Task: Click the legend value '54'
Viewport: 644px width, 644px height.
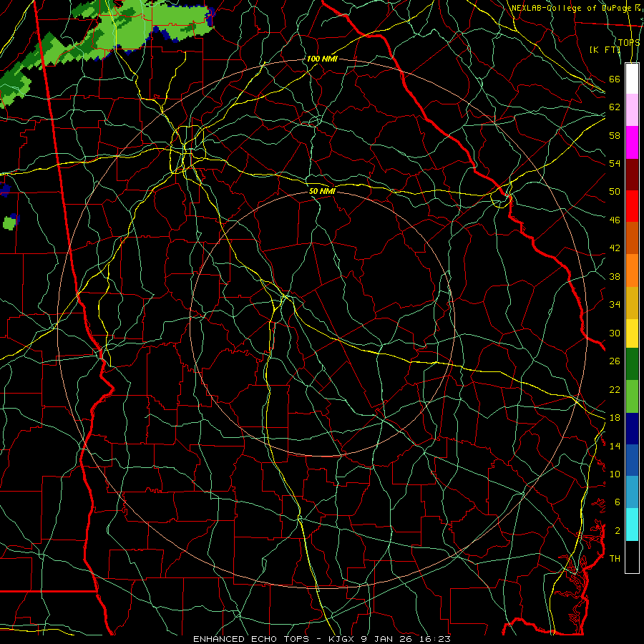Action: 615,163
